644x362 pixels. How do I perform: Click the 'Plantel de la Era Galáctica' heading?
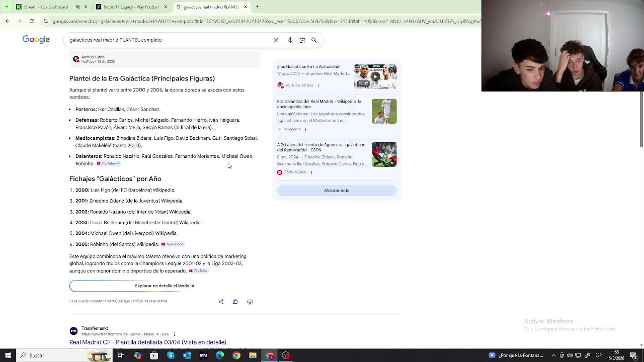coord(142,78)
